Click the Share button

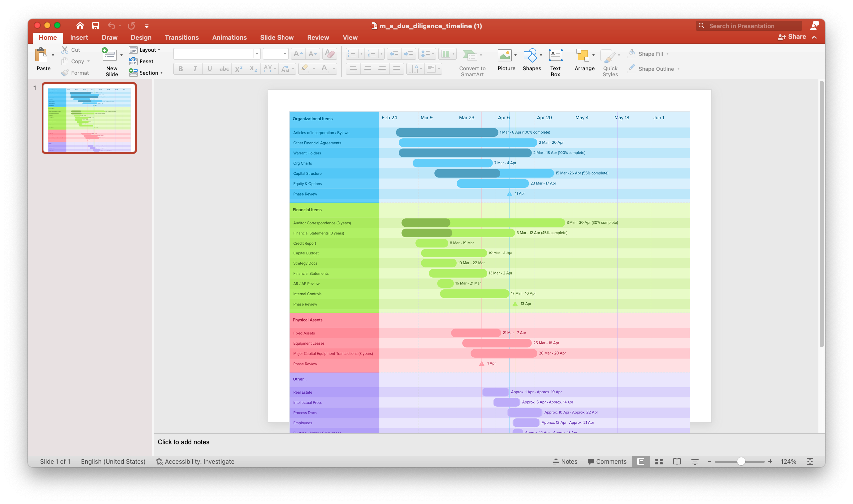[x=792, y=37]
